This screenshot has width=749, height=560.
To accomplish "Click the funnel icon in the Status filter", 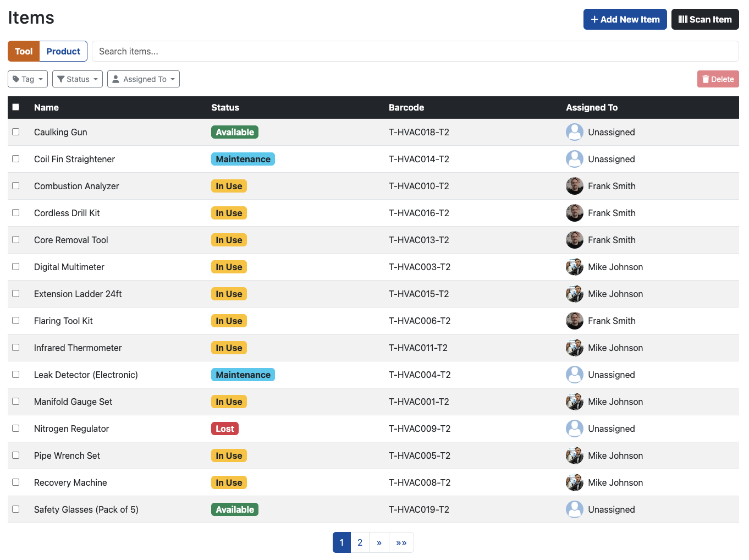I will coord(62,79).
